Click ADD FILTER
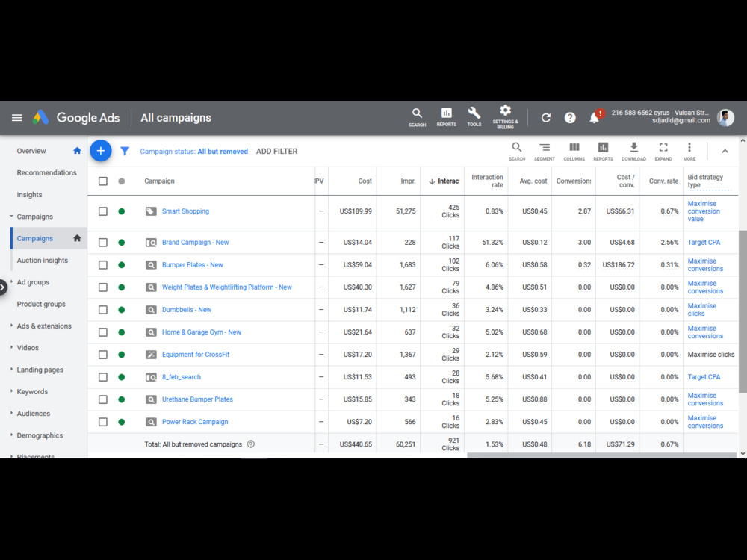This screenshot has height=560, width=747. point(277,152)
